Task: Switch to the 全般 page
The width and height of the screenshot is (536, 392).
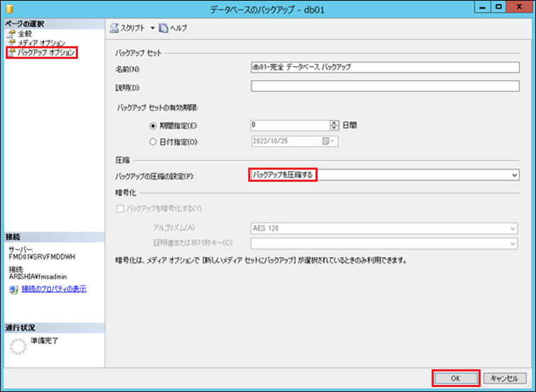Action: [25, 33]
